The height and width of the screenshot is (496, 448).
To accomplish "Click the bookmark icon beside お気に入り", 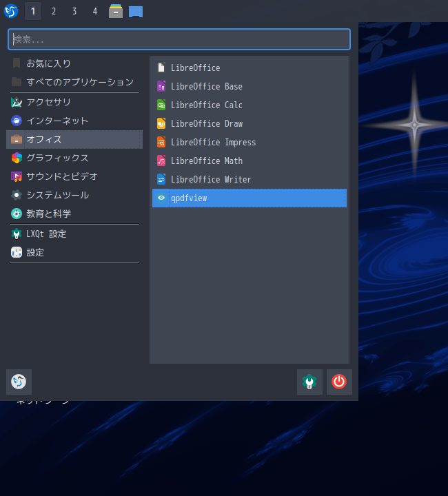I will coord(17,63).
